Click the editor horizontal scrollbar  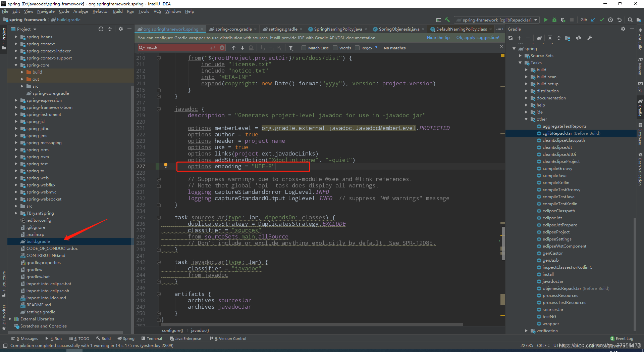pyautogui.click(x=312, y=324)
